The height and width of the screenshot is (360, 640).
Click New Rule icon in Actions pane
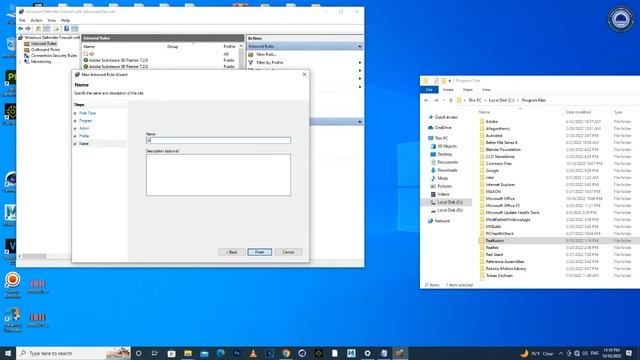tap(251, 54)
